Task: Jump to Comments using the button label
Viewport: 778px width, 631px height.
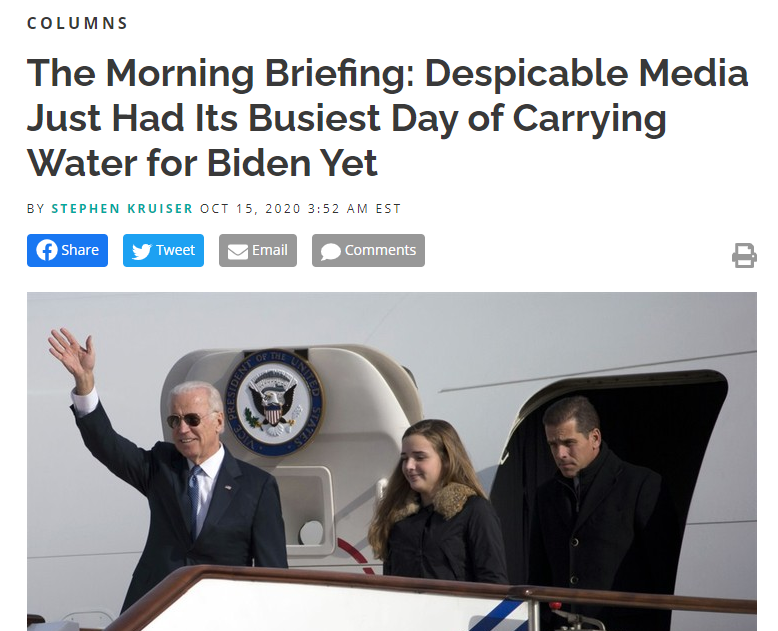Action: coord(380,250)
